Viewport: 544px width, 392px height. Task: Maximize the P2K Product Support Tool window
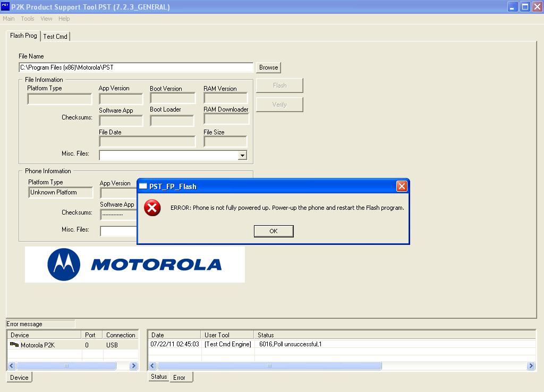(x=525, y=6)
